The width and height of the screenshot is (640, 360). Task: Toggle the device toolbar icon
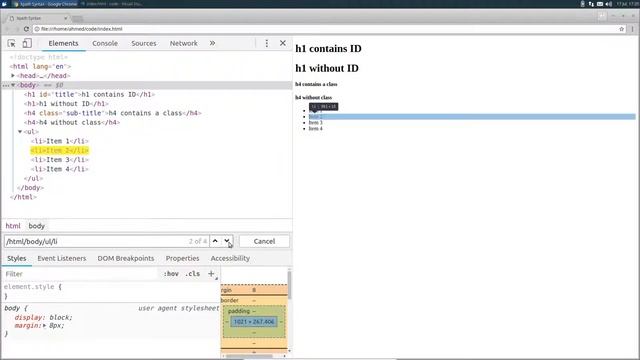coord(27,43)
